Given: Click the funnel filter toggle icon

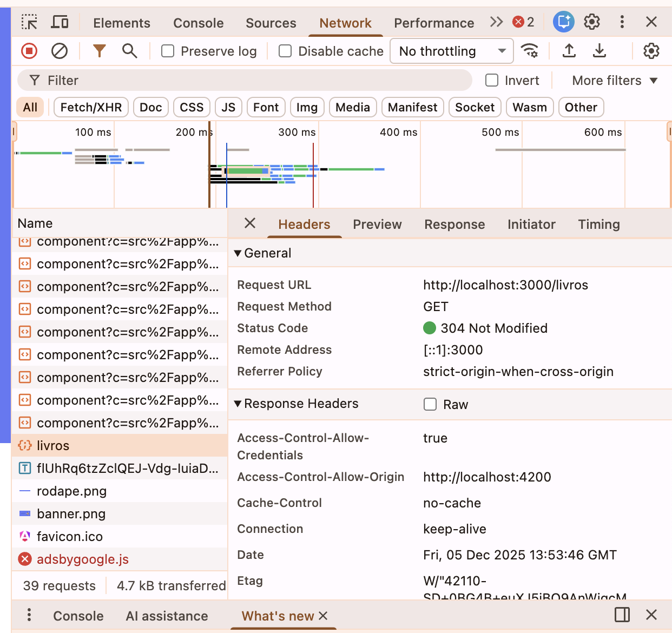Looking at the screenshot, I should (99, 51).
